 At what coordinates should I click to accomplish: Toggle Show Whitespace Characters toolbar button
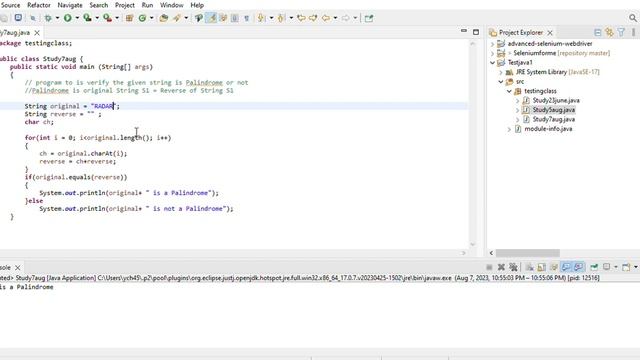pos(247,18)
